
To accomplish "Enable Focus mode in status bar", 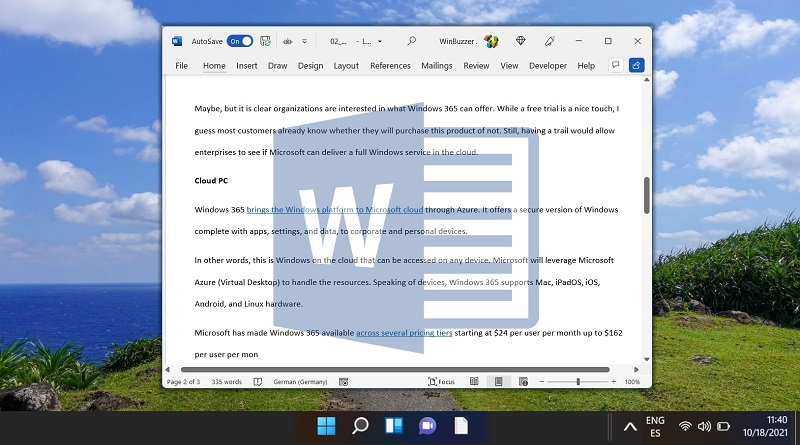I will click(442, 382).
